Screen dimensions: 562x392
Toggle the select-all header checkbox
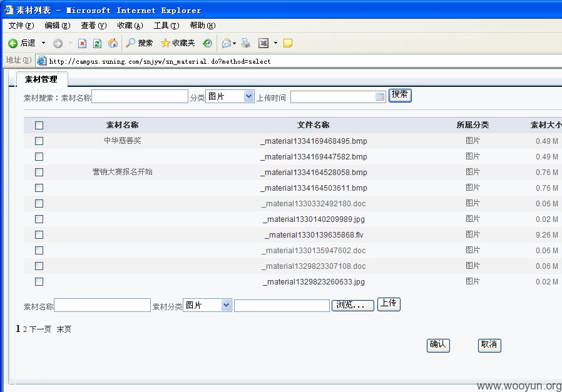click(x=39, y=125)
